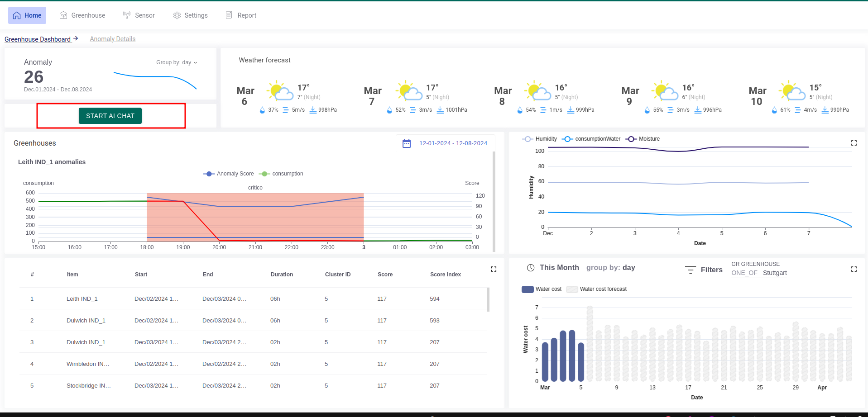This screenshot has height=417, width=868.
Task: Click the Mar 6 weather sun-cloud icon
Action: point(281,91)
